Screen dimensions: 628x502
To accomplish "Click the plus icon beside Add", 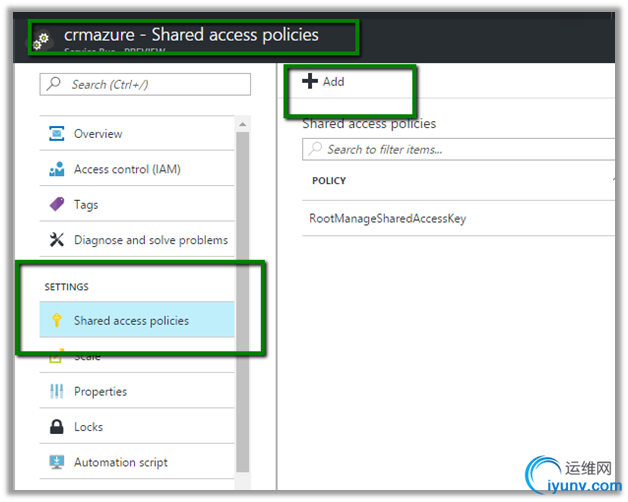I will 310,81.
